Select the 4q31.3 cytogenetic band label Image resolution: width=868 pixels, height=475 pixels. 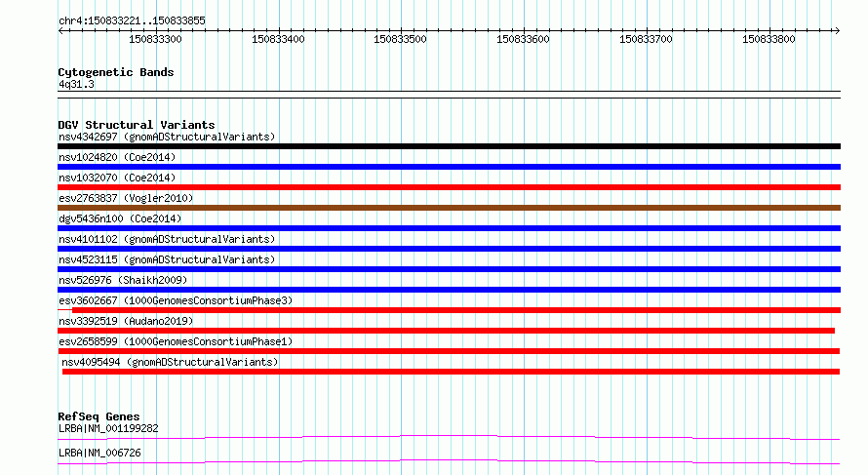(76, 84)
